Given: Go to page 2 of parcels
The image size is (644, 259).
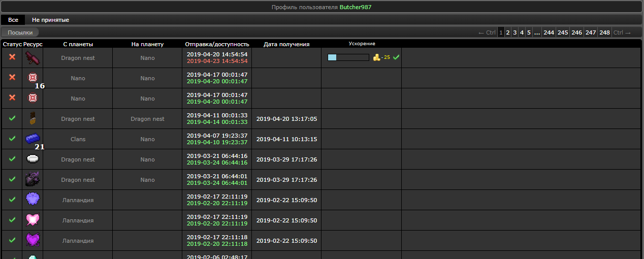Looking at the screenshot, I should (508, 33).
